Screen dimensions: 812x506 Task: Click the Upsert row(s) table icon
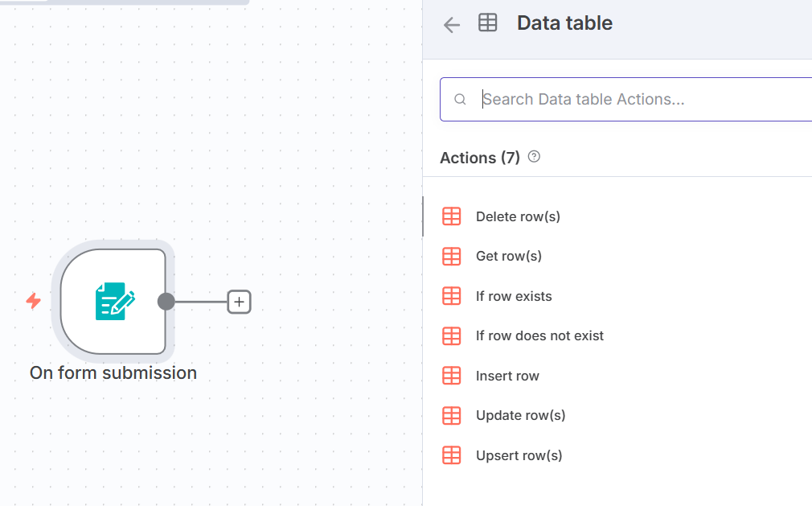(x=452, y=455)
